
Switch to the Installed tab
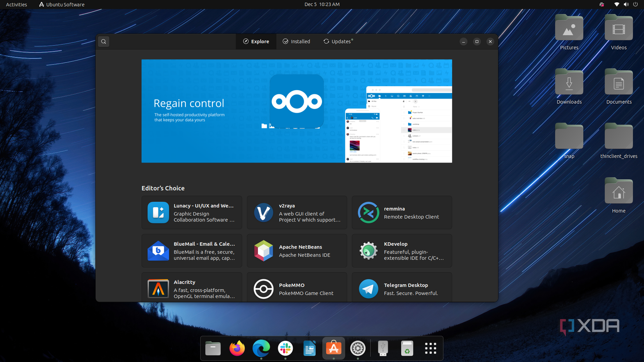click(296, 41)
